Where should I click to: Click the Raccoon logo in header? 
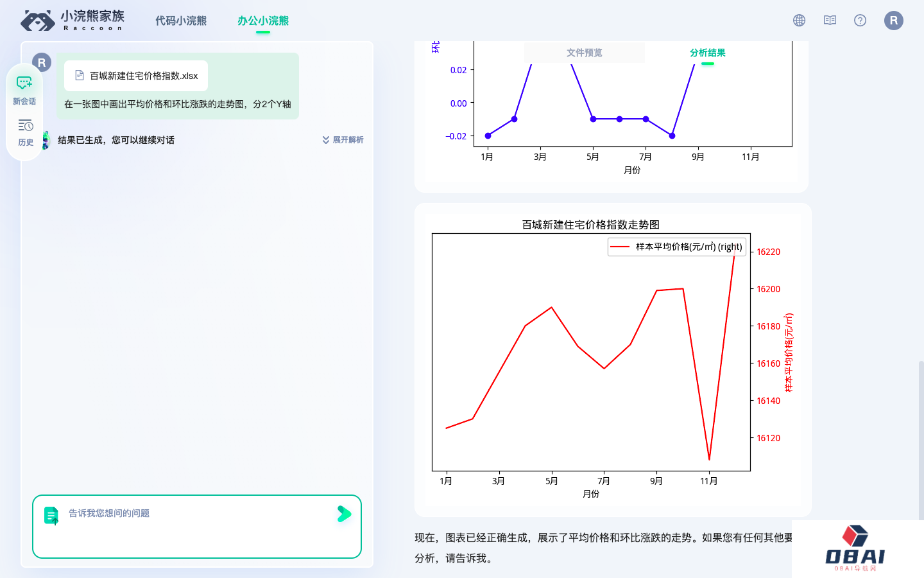click(x=72, y=21)
